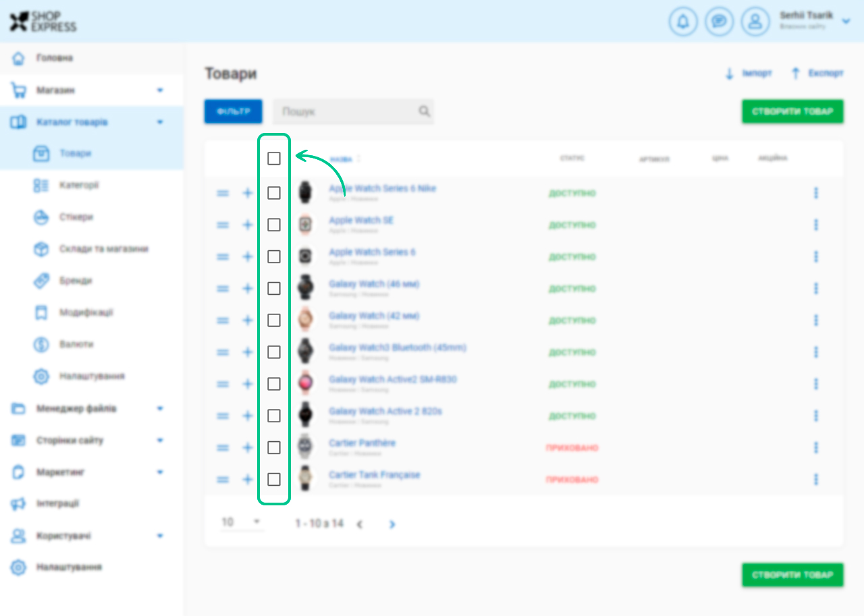This screenshot has width=864, height=616.
Task: Open the chat messages icon
Action: tap(720, 22)
